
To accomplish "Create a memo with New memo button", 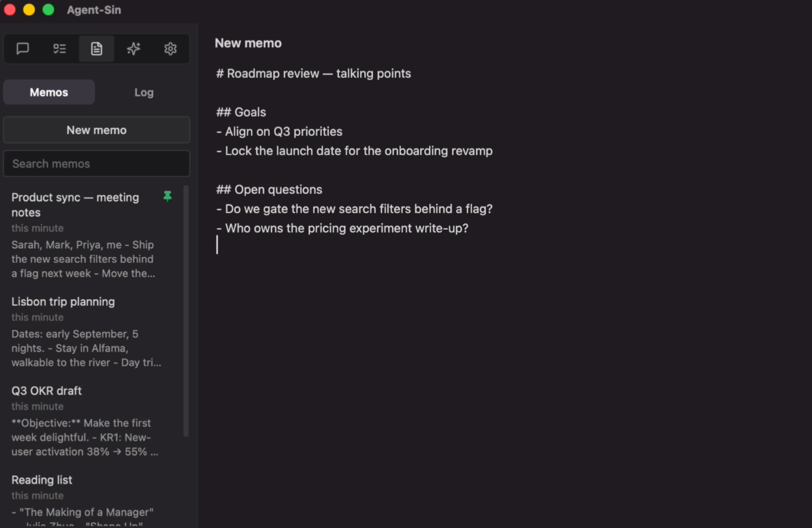I will pyautogui.click(x=96, y=130).
